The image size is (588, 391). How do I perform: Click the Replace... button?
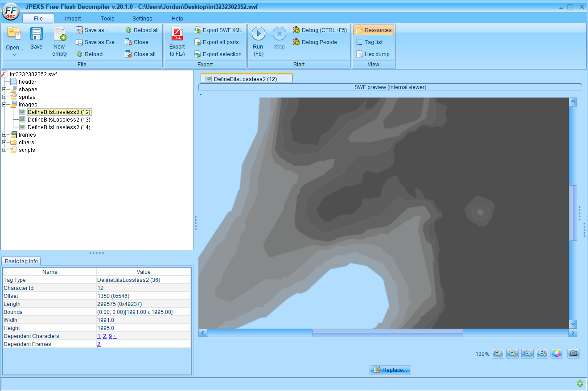[x=390, y=370]
